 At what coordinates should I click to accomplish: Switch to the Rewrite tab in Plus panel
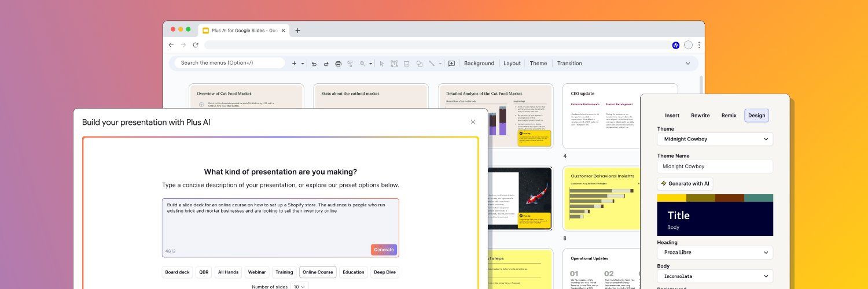pos(700,116)
